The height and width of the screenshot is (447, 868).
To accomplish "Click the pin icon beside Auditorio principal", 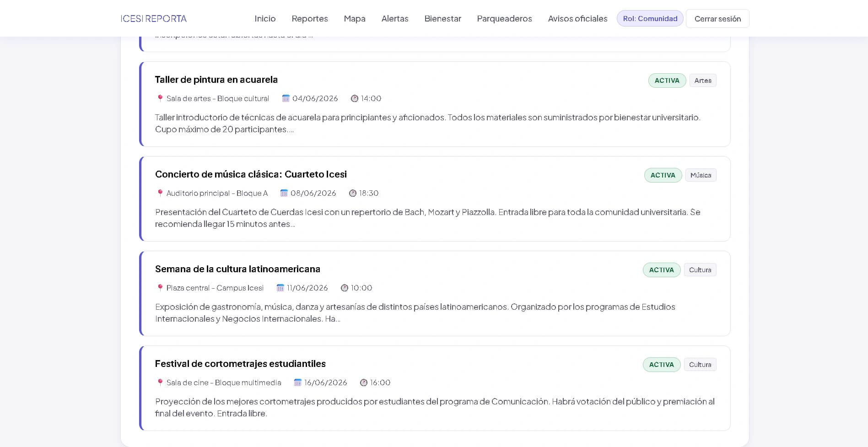I will 160,193.
